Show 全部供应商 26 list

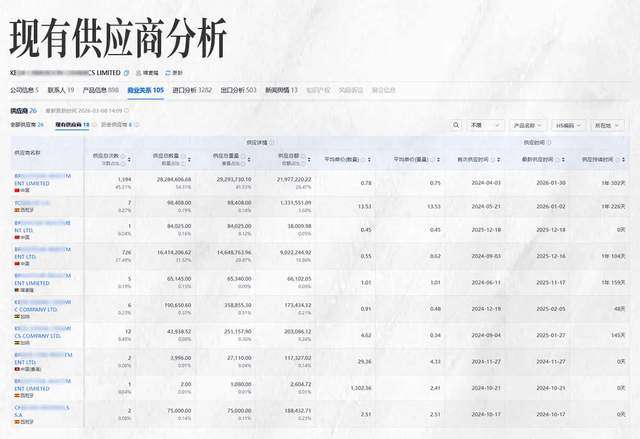point(27,125)
